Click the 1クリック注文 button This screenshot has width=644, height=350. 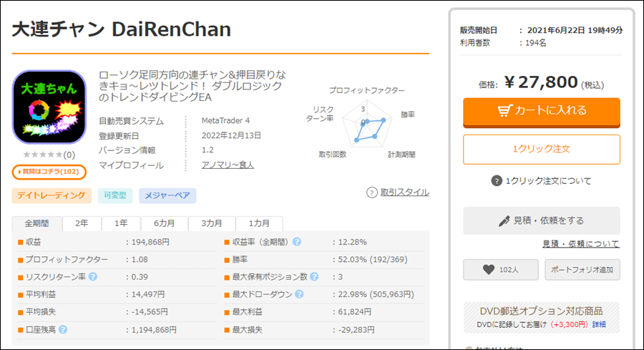point(542,149)
